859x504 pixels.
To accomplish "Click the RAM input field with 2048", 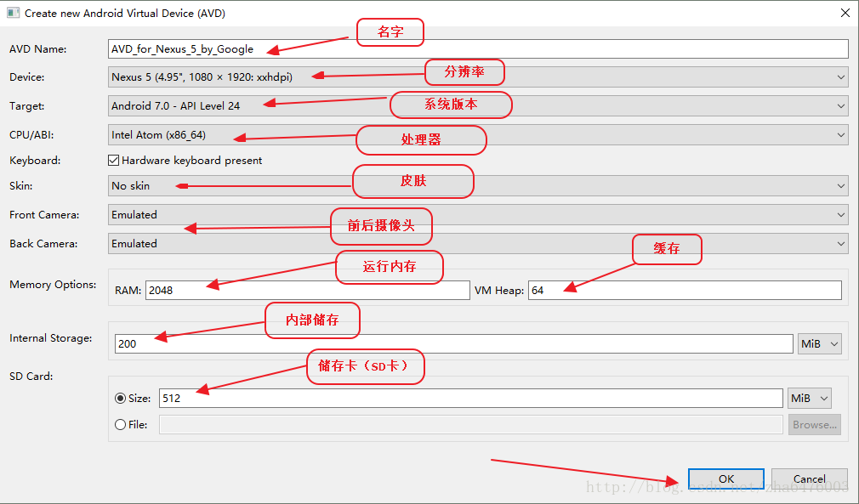I will [307, 290].
